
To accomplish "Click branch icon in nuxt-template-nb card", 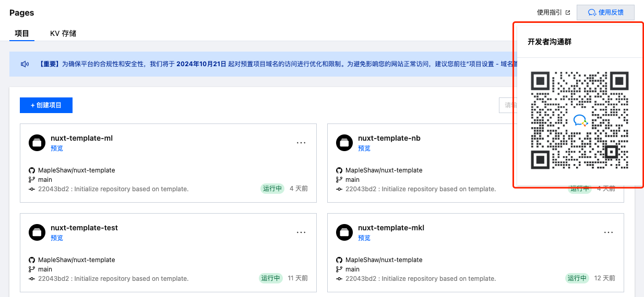I will pos(339,180).
